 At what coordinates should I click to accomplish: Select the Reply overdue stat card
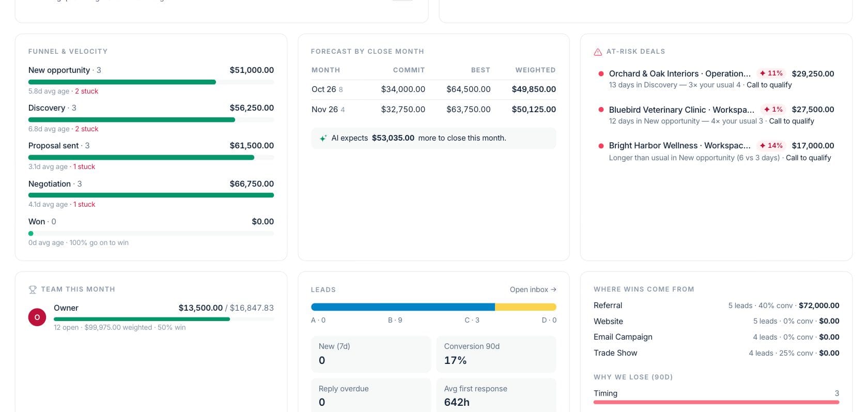pos(371,396)
